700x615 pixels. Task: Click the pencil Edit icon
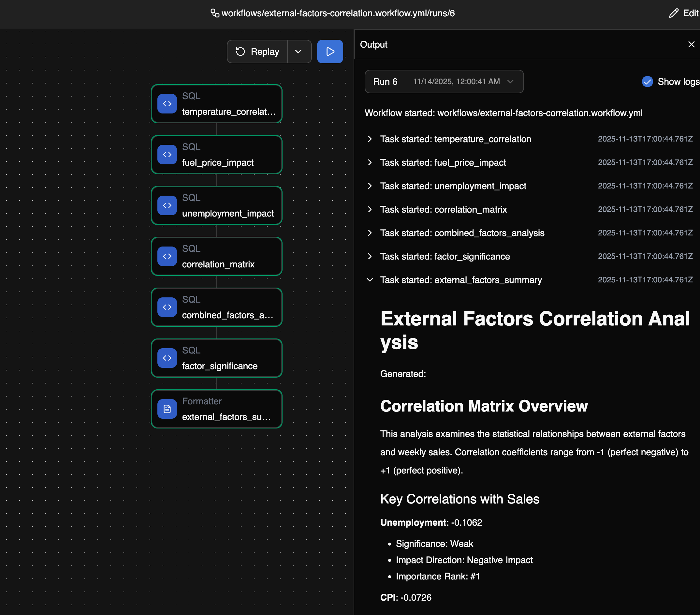click(673, 13)
